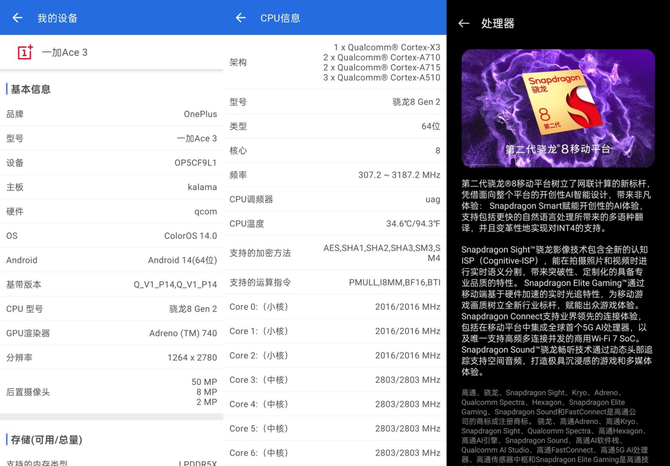
Task: Select the 支持的运算指令 row
Action: click(x=335, y=282)
